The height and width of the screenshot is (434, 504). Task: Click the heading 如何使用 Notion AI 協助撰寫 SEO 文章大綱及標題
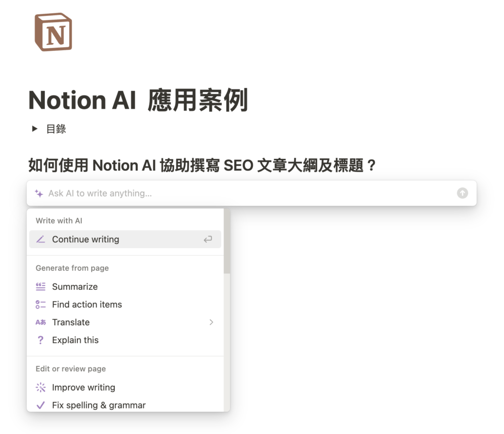pyautogui.click(x=202, y=165)
